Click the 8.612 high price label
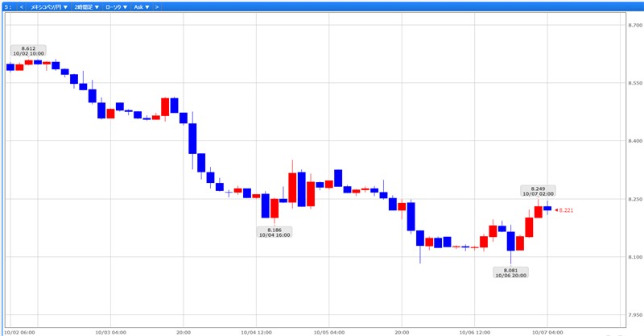644x336 pixels. pyautogui.click(x=34, y=51)
